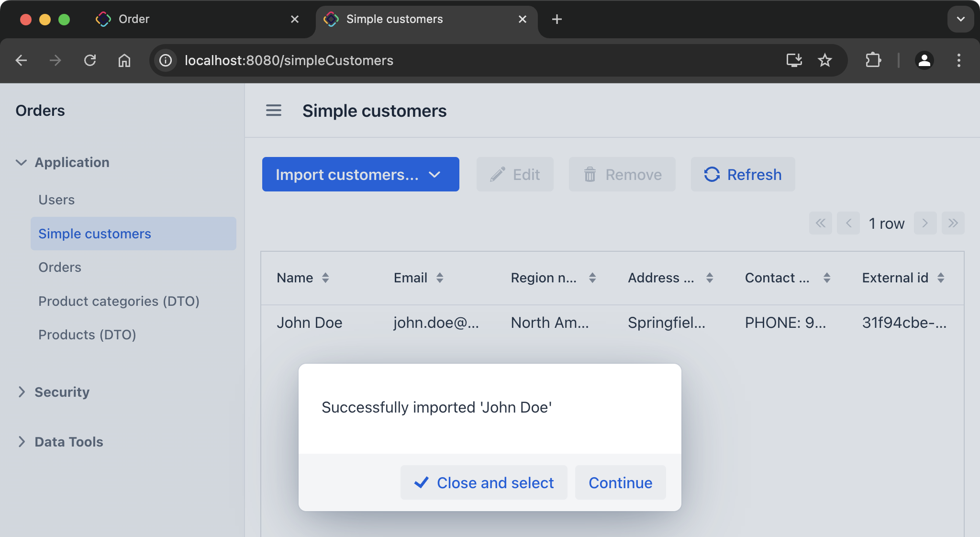Click the install app icon in the address bar
This screenshot has height=537, width=980.
coord(794,60)
